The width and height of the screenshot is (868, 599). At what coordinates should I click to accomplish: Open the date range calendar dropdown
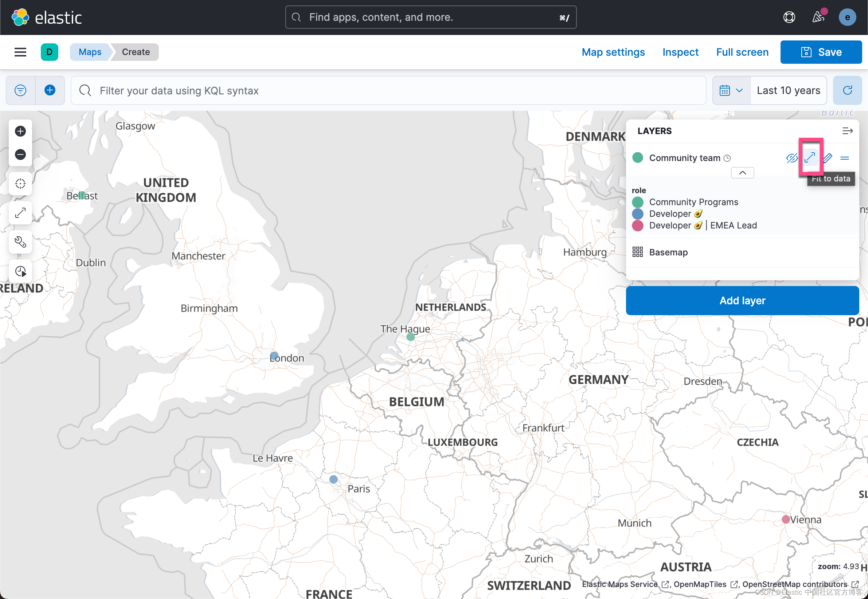coord(731,90)
